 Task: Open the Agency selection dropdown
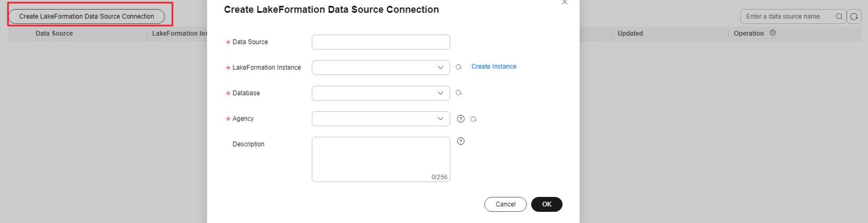click(381, 119)
